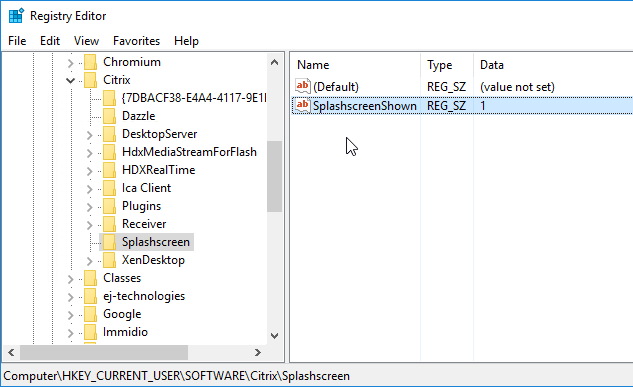Click the data cell showing "1"
633x387 pixels.
click(483, 106)
